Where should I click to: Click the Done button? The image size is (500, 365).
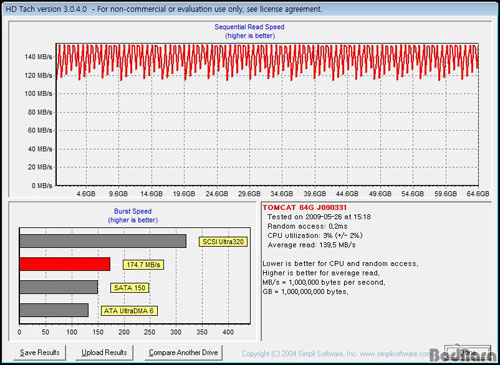click(x=468, y=353)
